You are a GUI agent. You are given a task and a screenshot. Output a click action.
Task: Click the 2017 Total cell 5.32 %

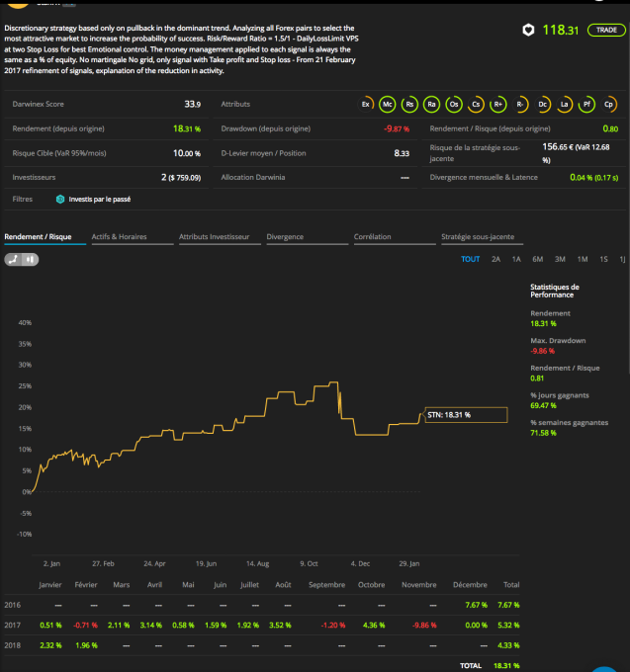508,625
